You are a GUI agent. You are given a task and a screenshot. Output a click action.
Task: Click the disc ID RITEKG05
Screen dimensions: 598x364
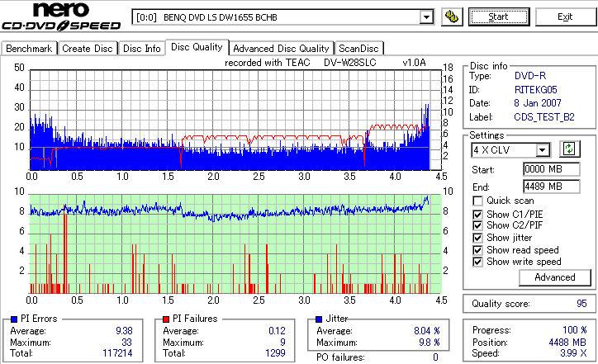536,90
